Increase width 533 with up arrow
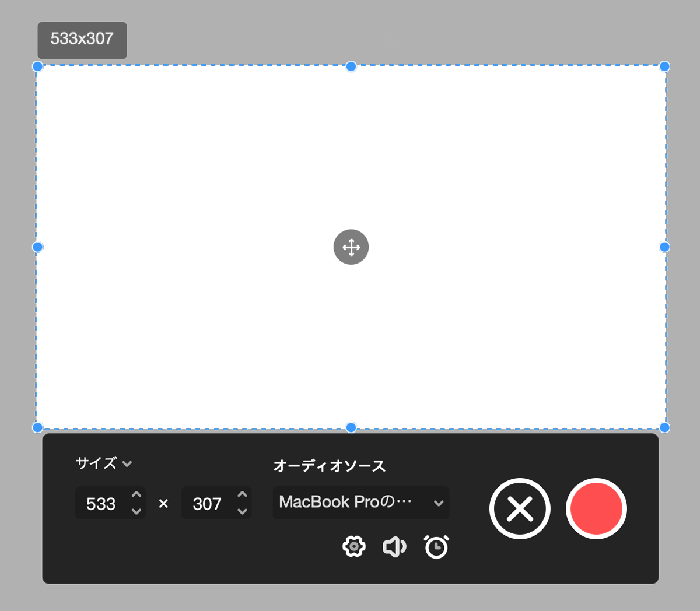This screenshot has height=611, width=700. click(136, 494)
